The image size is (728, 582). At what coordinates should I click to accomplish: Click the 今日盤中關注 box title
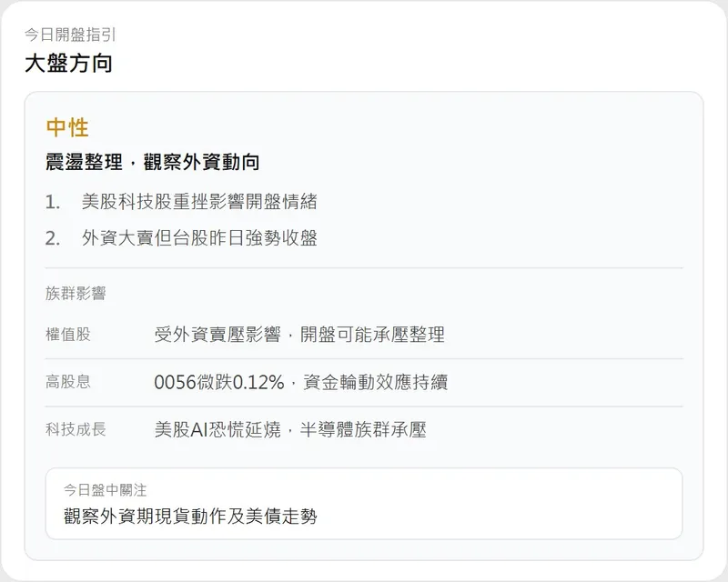(x=105, y=490)
